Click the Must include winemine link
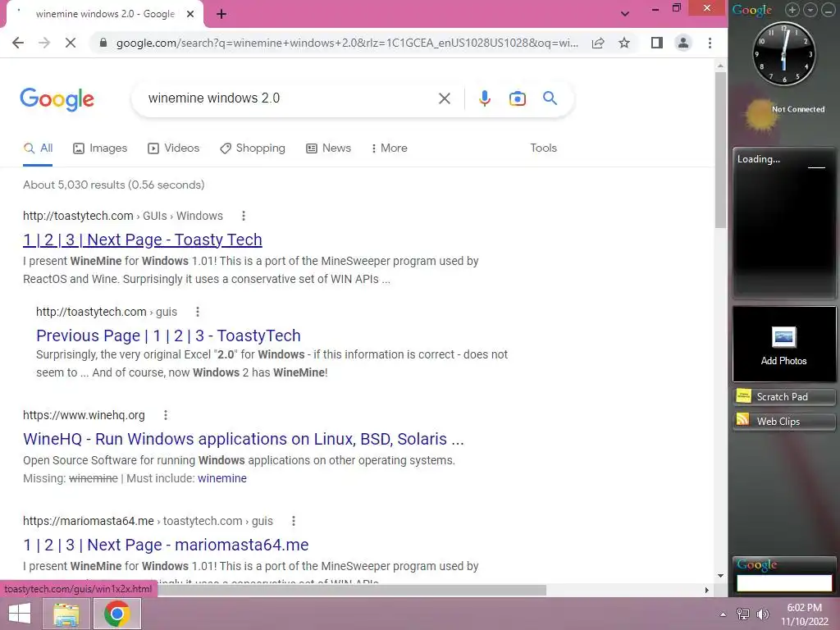840x630 pixels. click(221, 478)
